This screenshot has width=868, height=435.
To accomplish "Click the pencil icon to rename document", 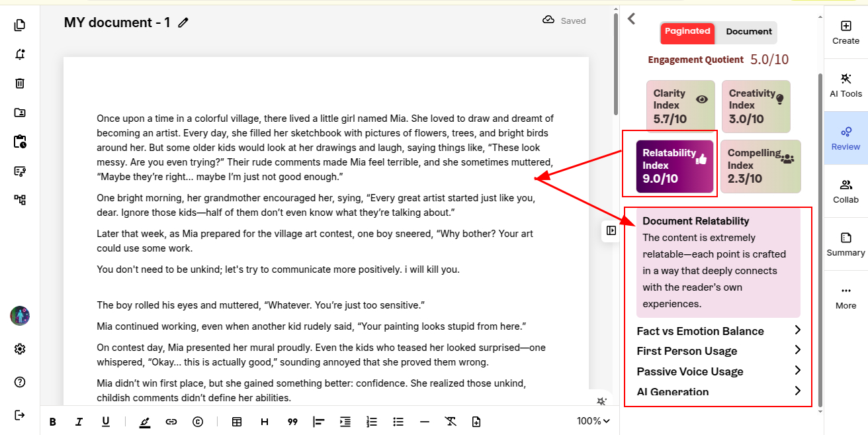I will pos(183,23).
